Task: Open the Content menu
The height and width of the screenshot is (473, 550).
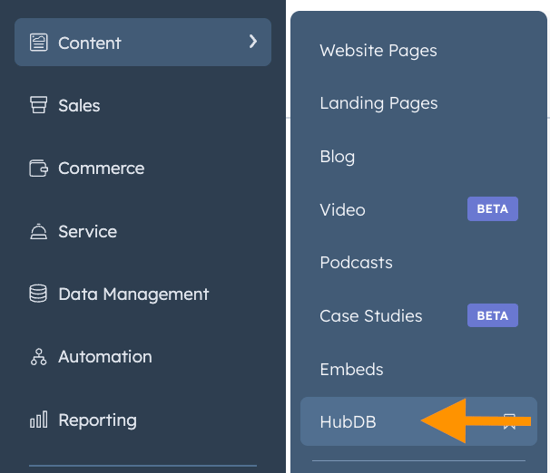Action: (x=143, y=42)
